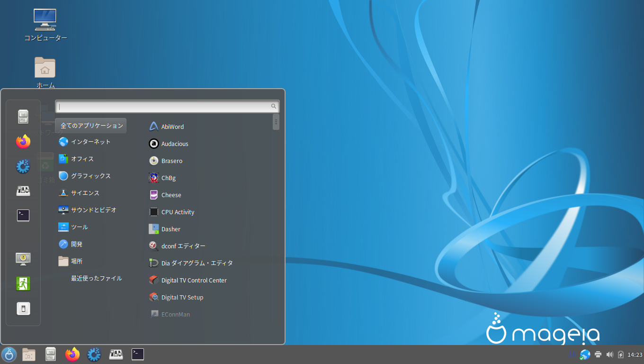Select 全てのアプリケーション category

[91, 126]
